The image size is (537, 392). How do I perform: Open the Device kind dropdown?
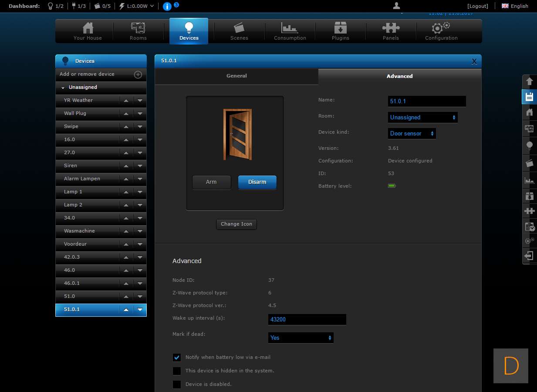[412, 134]
